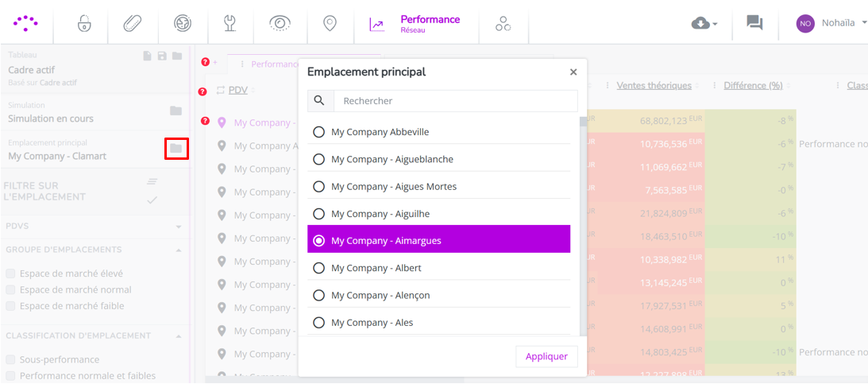The width and height of the screenshot is (868, 384).
Task: Select the My Company Abbeville radio button
Action: 318,133
